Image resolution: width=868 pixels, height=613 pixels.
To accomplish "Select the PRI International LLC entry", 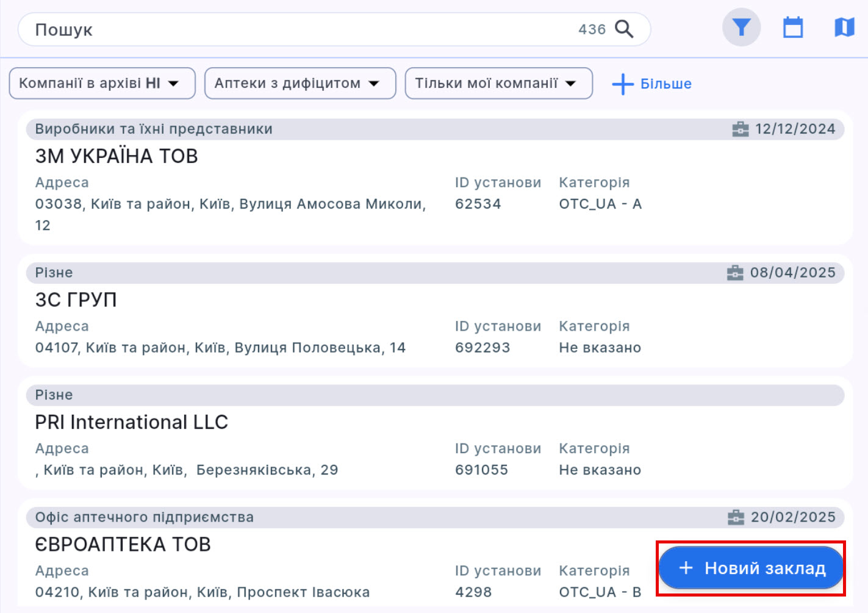I will pos(131,422).
